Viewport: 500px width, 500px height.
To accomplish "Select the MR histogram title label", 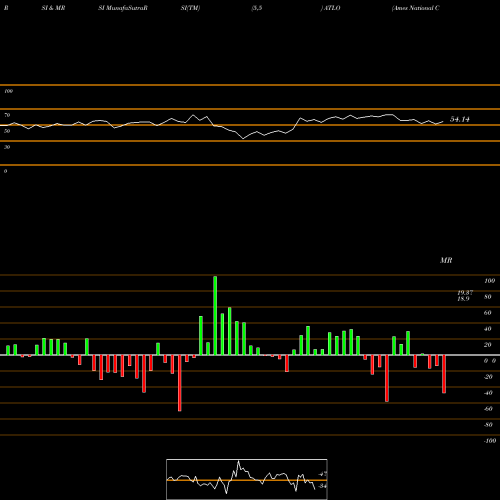I will 446,260.
